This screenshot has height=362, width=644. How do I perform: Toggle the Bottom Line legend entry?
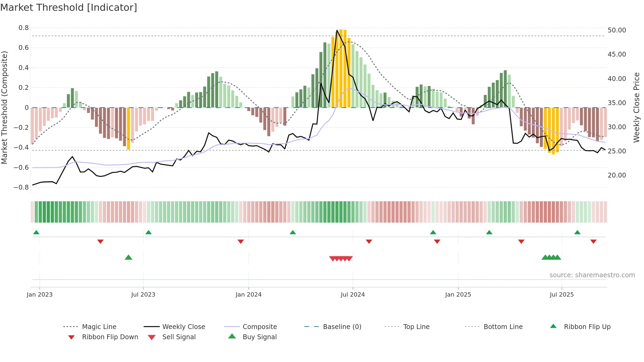click(494, 327)
